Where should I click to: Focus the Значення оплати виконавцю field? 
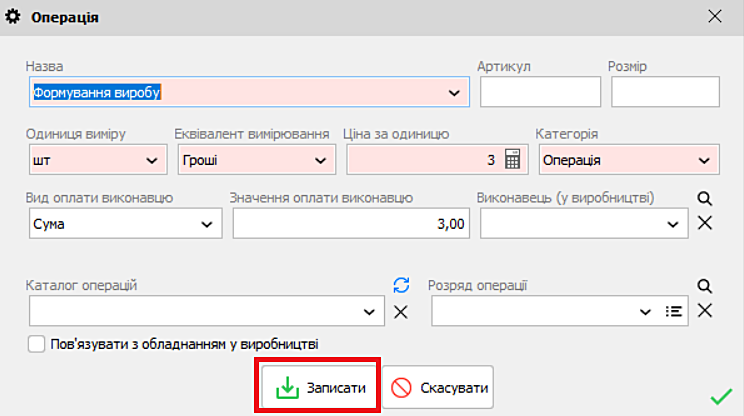(x=350, y=224)
